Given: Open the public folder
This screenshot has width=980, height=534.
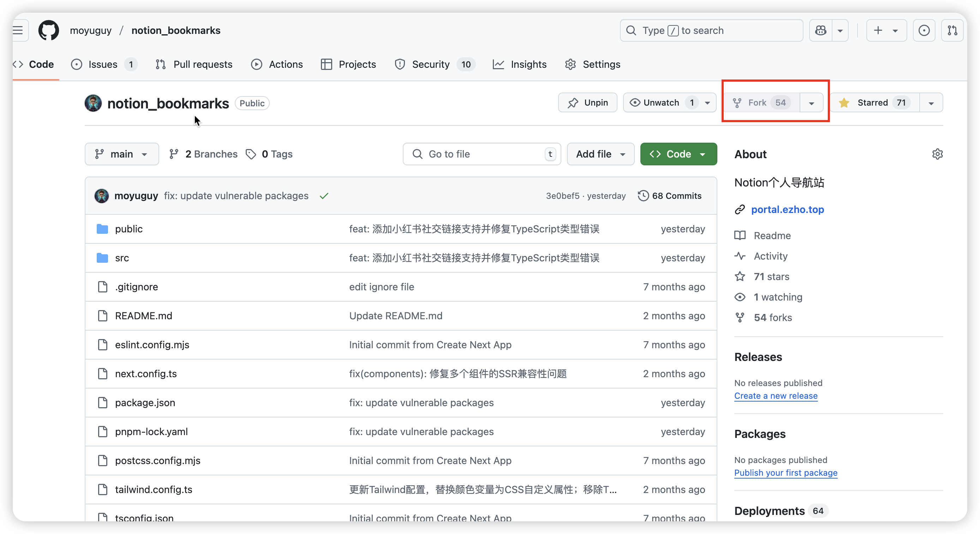Looking at the screenshot, I should (x=129, y=229).
